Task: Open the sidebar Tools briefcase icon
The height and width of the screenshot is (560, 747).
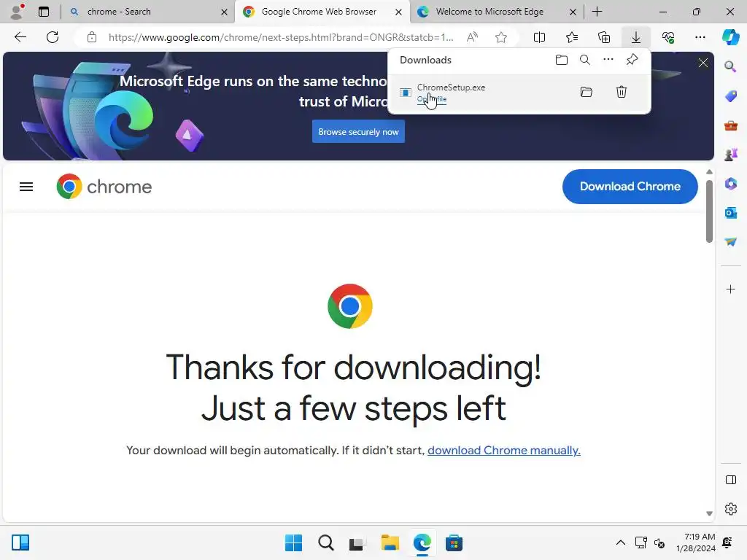Action: click(x=731, y=125)
